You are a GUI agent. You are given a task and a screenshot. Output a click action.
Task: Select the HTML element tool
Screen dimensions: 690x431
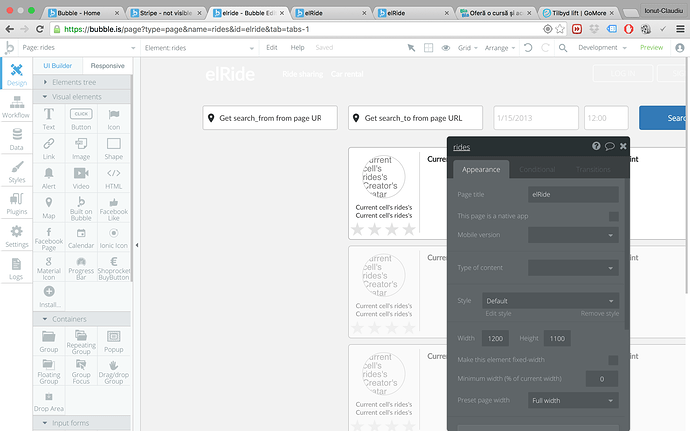pos(114,178)
